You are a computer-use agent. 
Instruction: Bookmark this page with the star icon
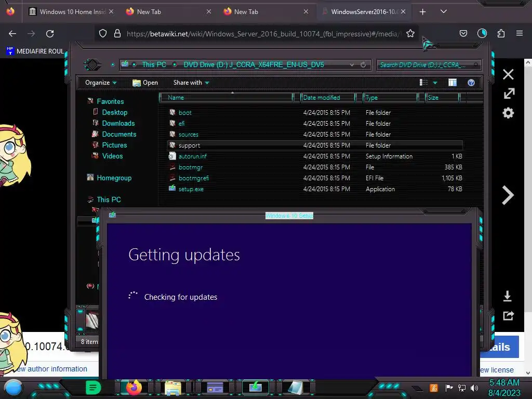[x=410, y=34]
